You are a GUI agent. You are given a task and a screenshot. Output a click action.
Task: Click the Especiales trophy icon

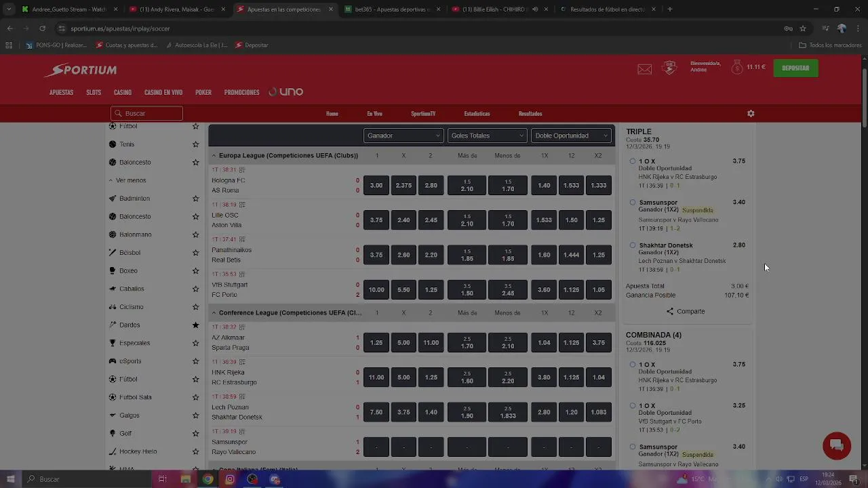click(x=113, y=343)
